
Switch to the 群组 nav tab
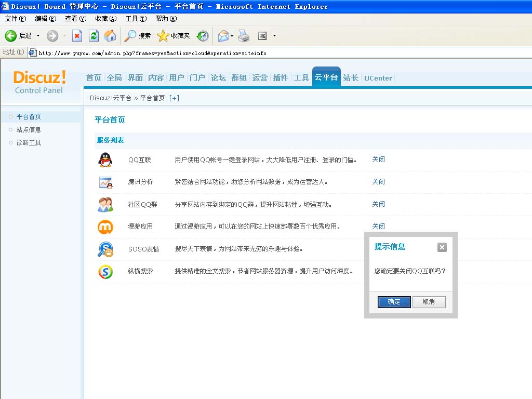[x=239, y=78]
